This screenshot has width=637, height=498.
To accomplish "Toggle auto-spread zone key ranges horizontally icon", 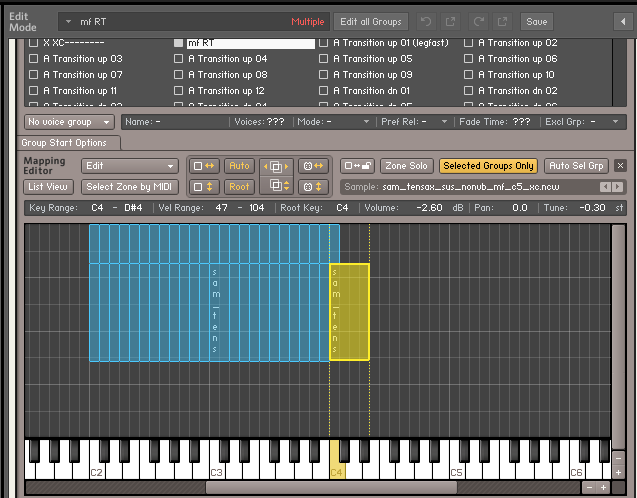I will 204,166.
